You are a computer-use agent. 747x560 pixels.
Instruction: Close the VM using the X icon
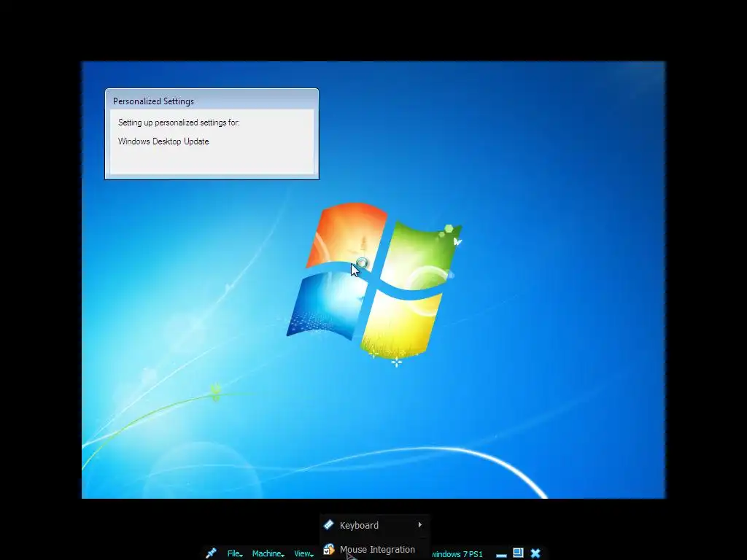pyautogui.click(x=535, y=553)
